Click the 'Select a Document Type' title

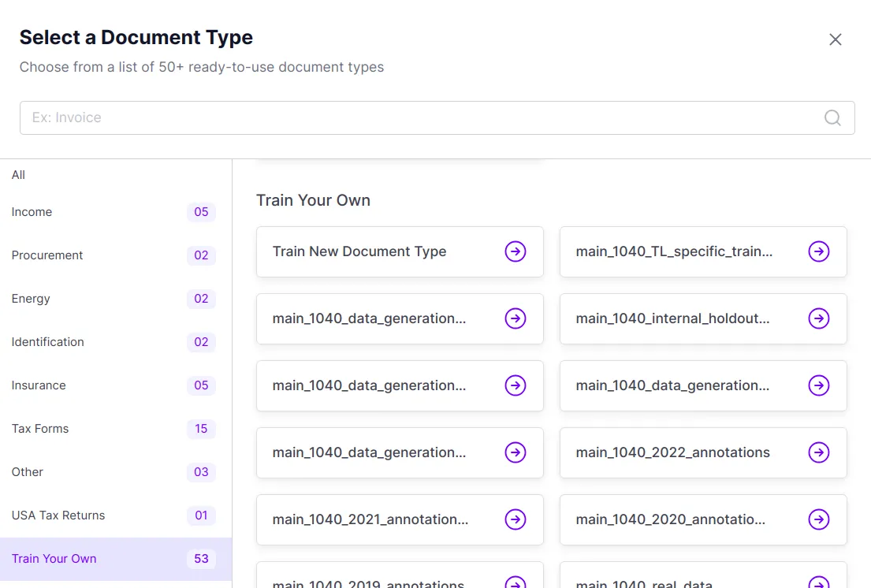point(136,37)
